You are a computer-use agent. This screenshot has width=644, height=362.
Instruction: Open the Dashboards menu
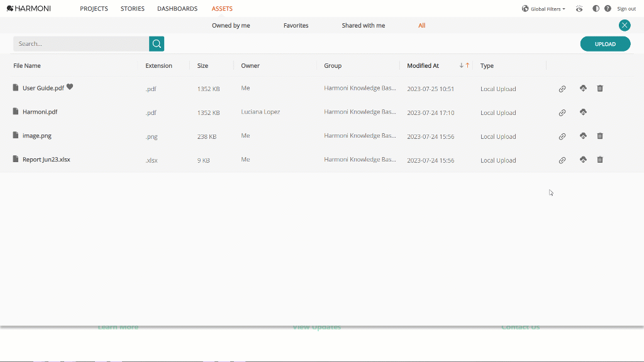[177, 9]
